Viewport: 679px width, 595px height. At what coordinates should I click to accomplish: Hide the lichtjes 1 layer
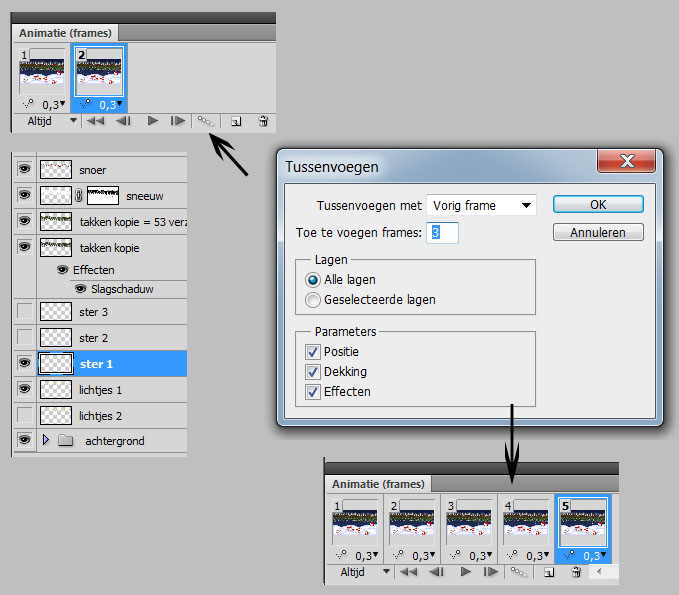[25, 389]
